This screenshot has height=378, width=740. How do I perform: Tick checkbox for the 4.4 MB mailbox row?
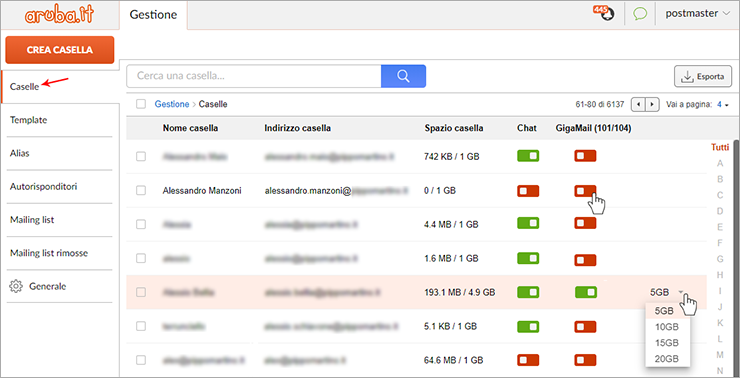(x=141, y=224)
